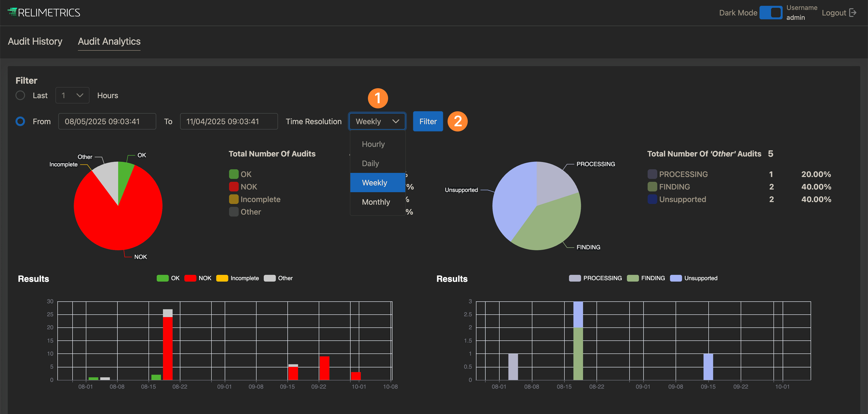Viewport: 868px width, 414px height.
Task: Click the Relimetrics logo icon
Action: point(12,12)
